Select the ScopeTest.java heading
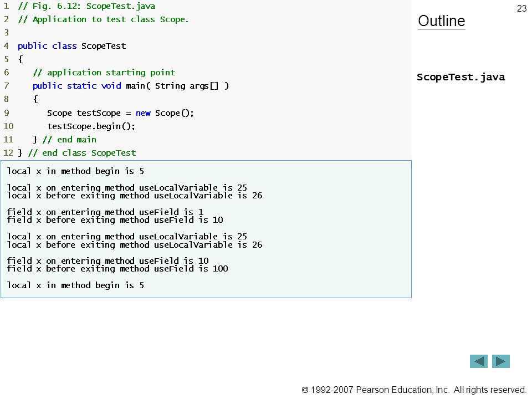 (461, 77)
